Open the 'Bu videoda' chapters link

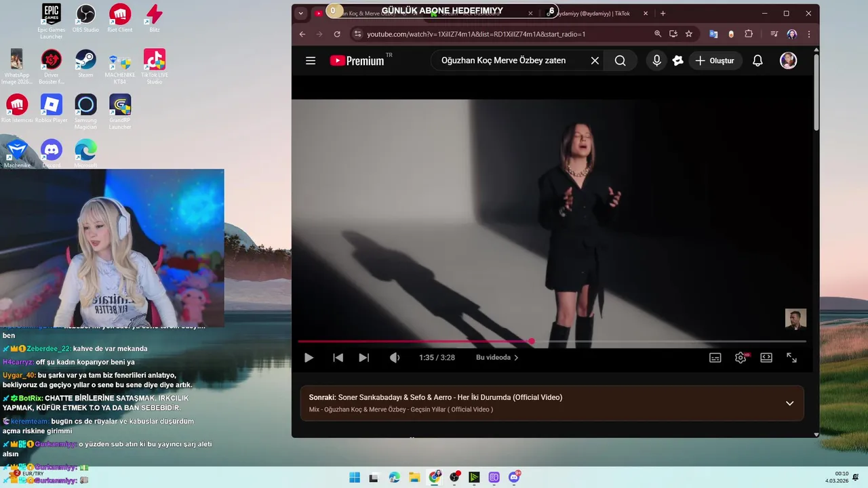point(497,357)
